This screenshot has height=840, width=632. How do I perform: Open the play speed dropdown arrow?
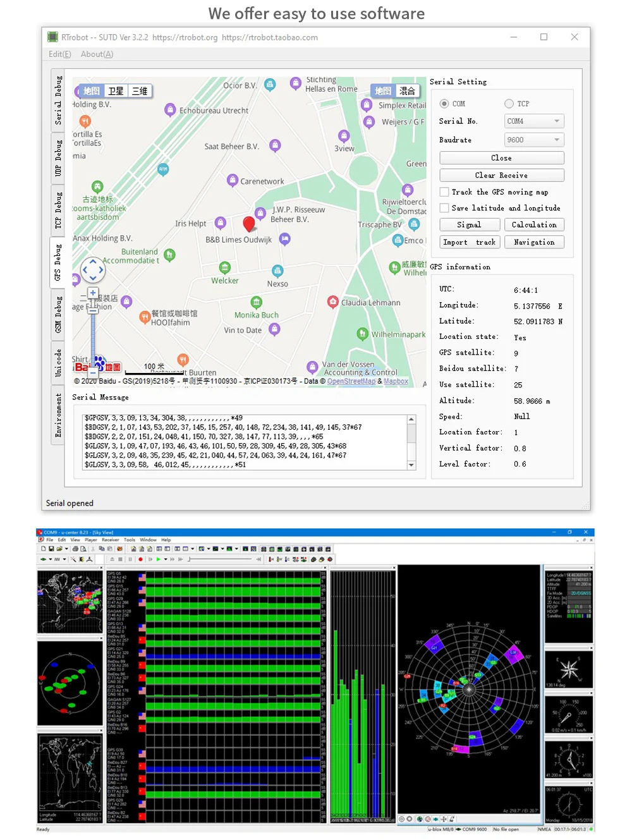click(x=166, y=559)
